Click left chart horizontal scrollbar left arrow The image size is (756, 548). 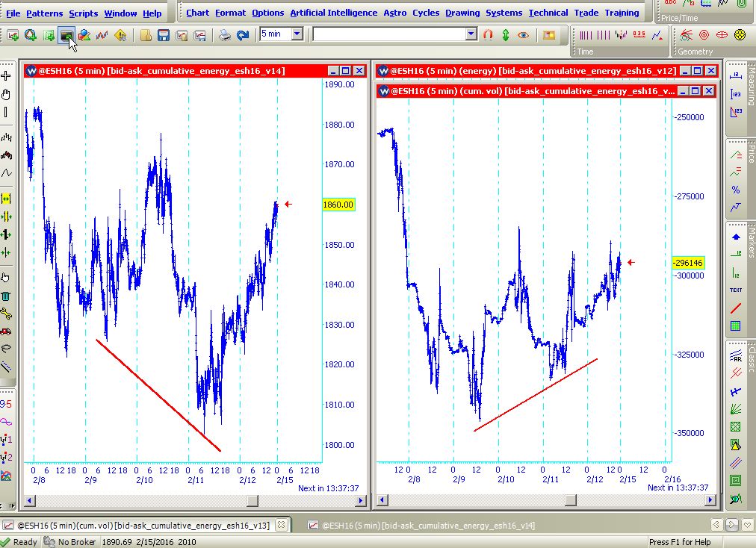point(29,501)
